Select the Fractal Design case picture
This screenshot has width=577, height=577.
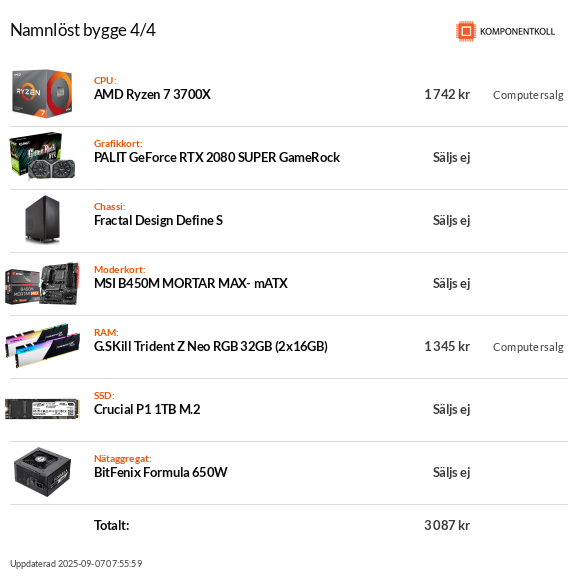coord(42,219)
